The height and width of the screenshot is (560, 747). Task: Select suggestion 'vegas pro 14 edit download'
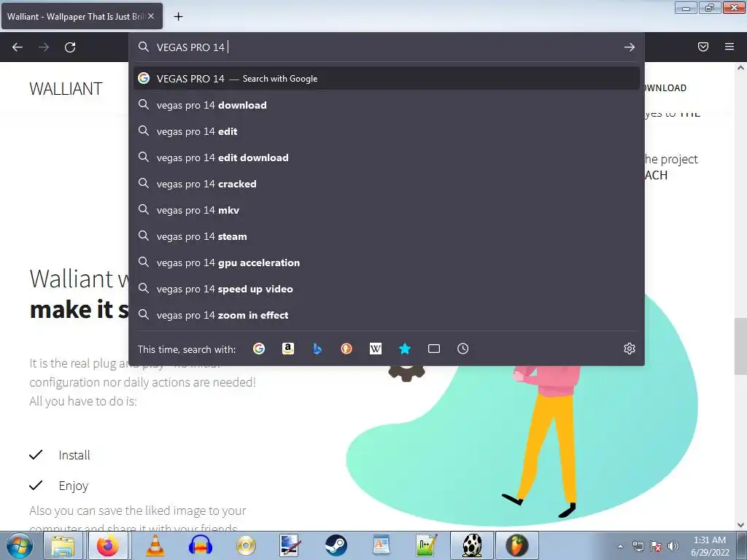387,157
